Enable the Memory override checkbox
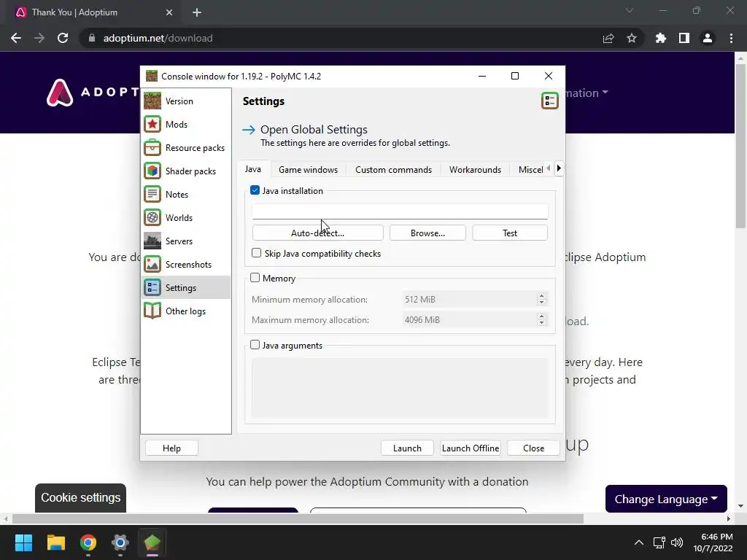Screen dimensions: 747x560 pos(255,278)
